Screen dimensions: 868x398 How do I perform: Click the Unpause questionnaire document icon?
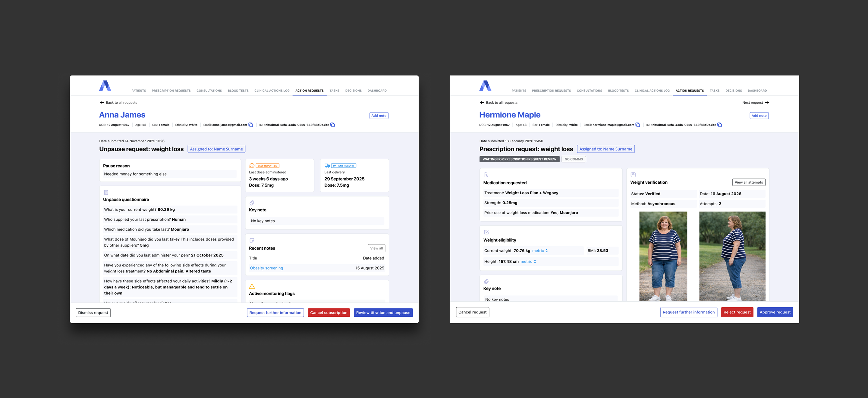click(106, 193)
